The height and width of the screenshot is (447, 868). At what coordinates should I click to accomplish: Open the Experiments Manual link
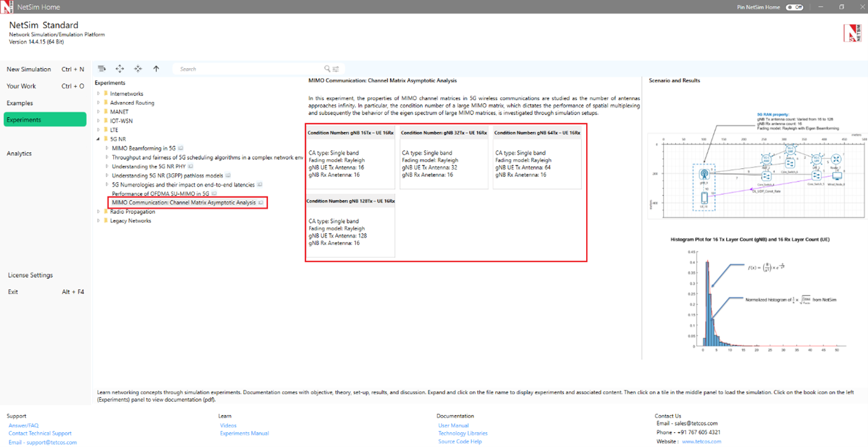tap(244, 434)
